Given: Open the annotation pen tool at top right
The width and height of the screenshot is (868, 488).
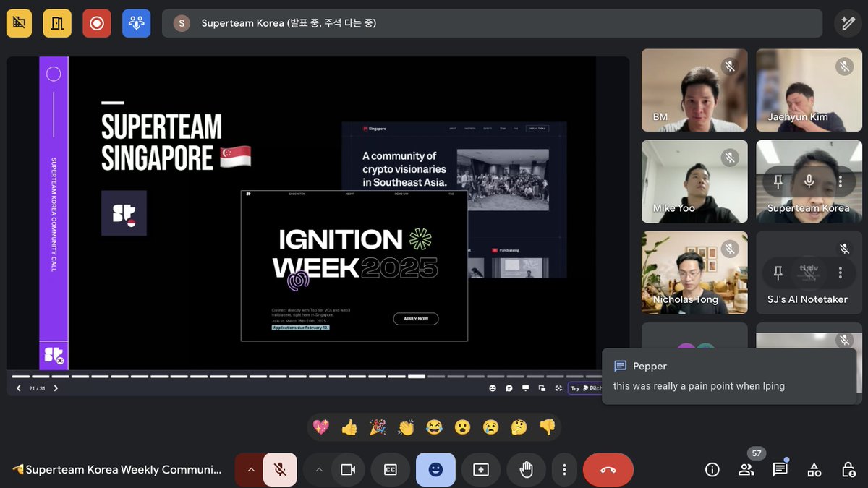Looking at the screenshot, I should pos(847,23).
